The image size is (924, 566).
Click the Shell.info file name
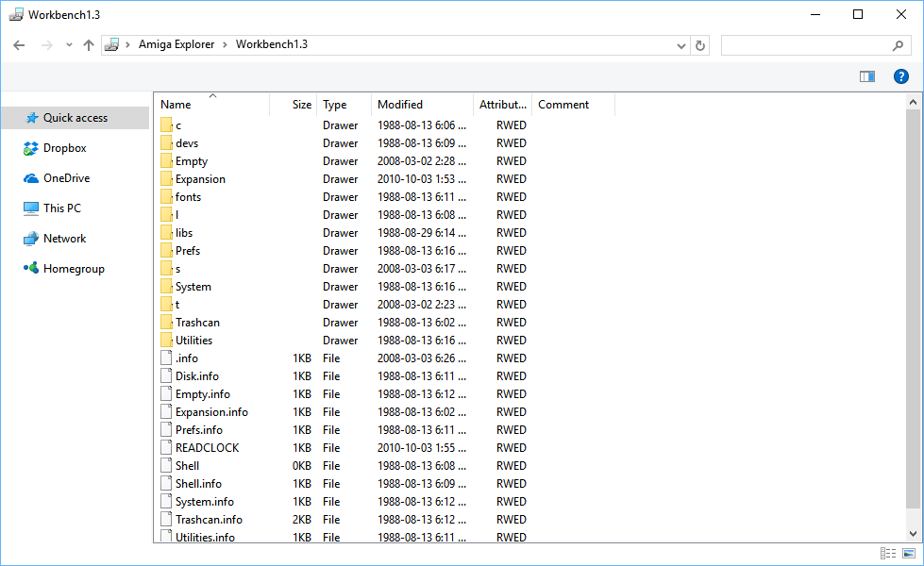(x=198, y=484)
